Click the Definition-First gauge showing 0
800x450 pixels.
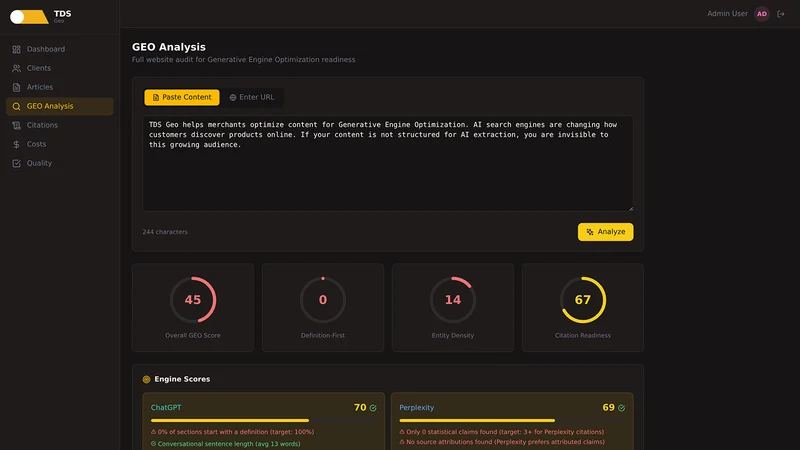coord(323,300)
